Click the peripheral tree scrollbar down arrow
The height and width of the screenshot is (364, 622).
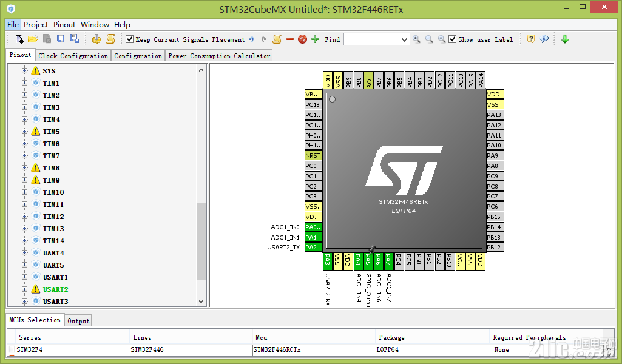[x=201, y=302]
